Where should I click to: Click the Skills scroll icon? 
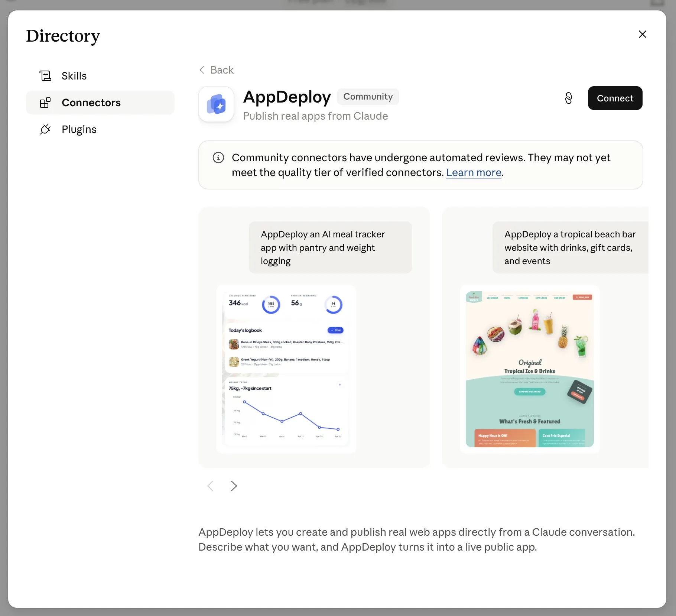(x=45, y=76)
